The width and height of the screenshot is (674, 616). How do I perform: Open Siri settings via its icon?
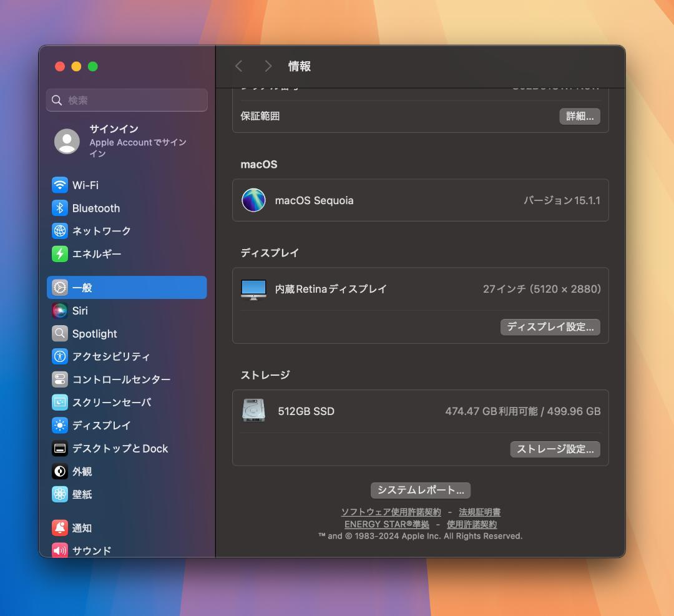pyautogui.click(x=60, y=310)
